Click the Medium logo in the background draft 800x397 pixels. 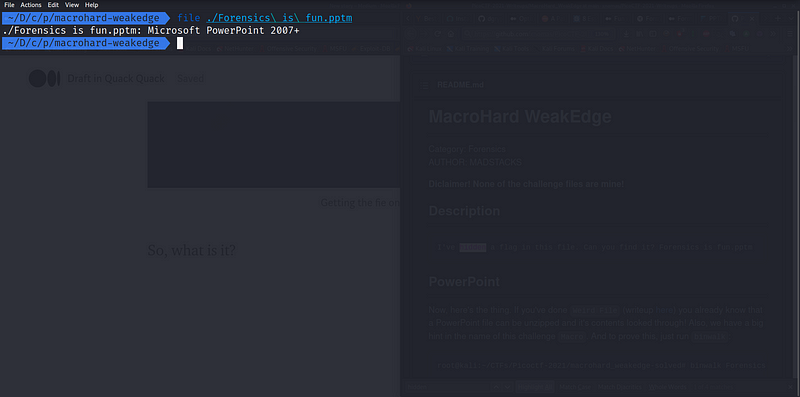point(44,79)
